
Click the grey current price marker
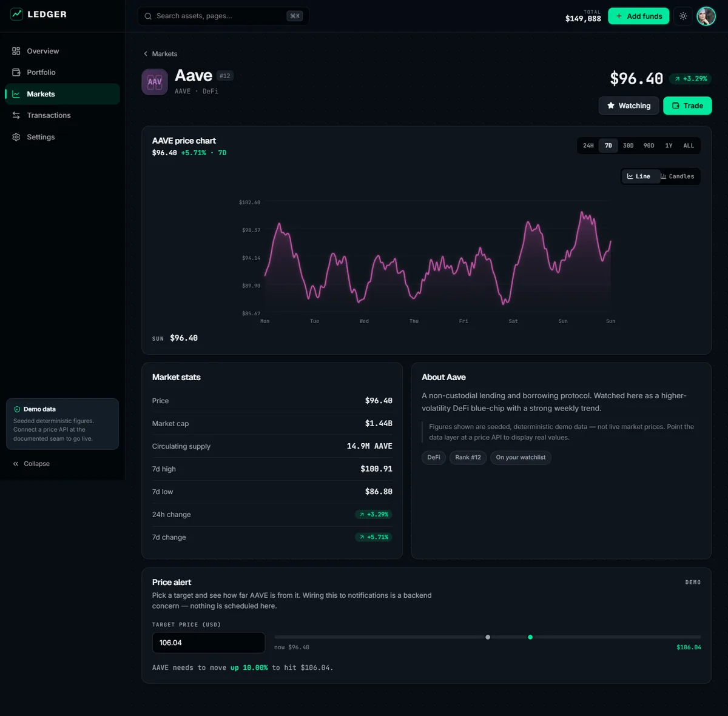tap(488, 637)
